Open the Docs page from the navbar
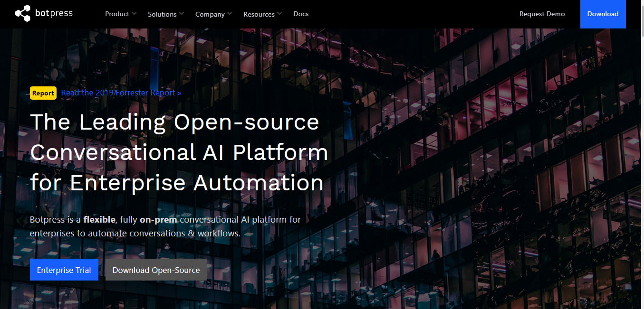644x309 pixels. coord(300,14)
